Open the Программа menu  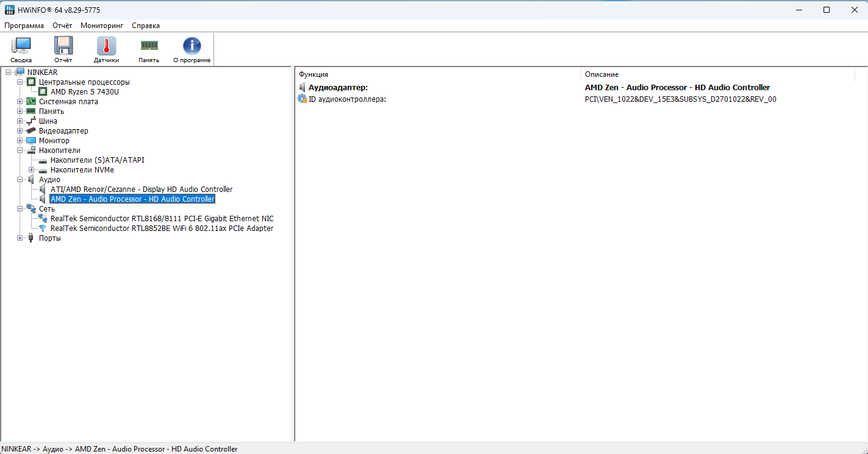tap(24, 26)
